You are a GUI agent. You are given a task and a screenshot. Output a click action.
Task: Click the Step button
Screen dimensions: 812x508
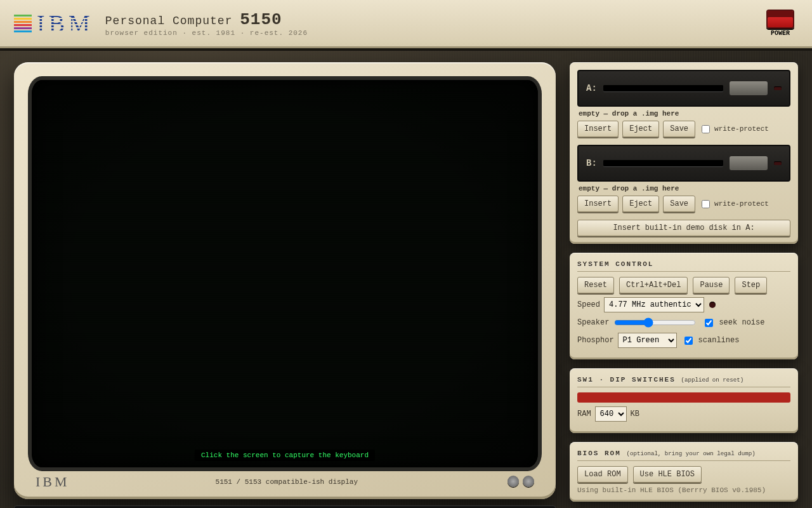[750, 285]
